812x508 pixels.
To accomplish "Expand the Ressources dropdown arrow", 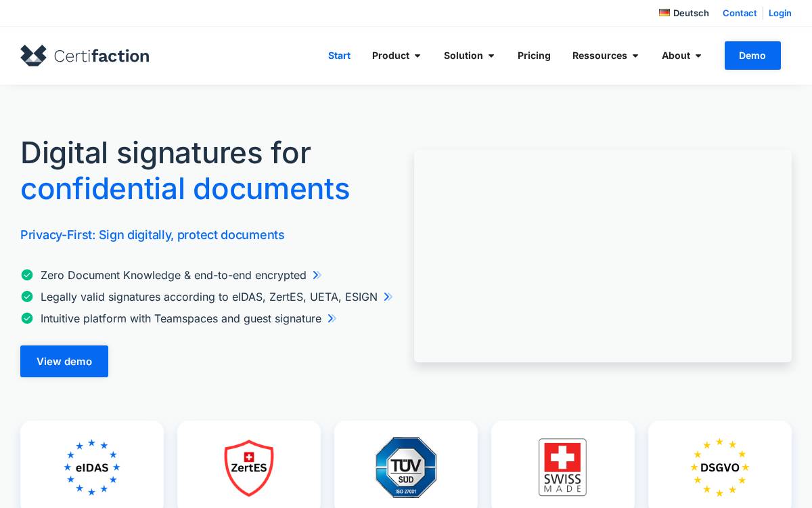I will (x=635, y=56).
